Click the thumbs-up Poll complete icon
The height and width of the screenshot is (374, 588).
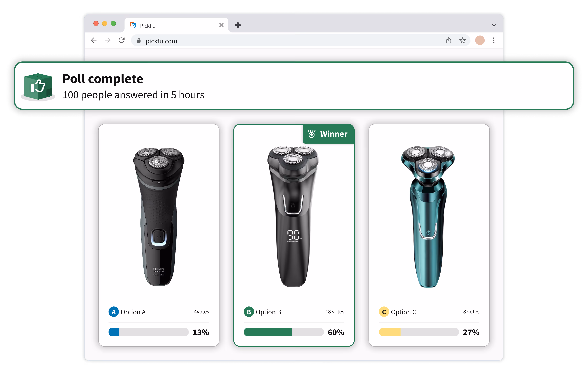[x=38, y=87]
